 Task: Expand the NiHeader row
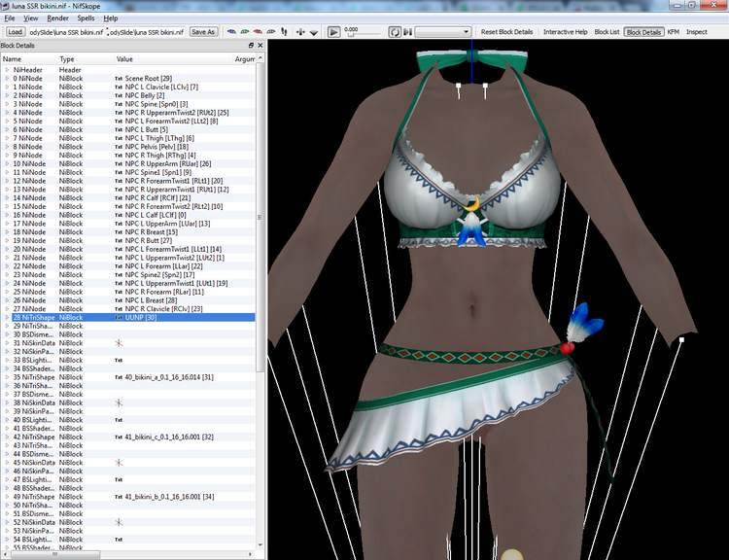(x=7, y=70)
